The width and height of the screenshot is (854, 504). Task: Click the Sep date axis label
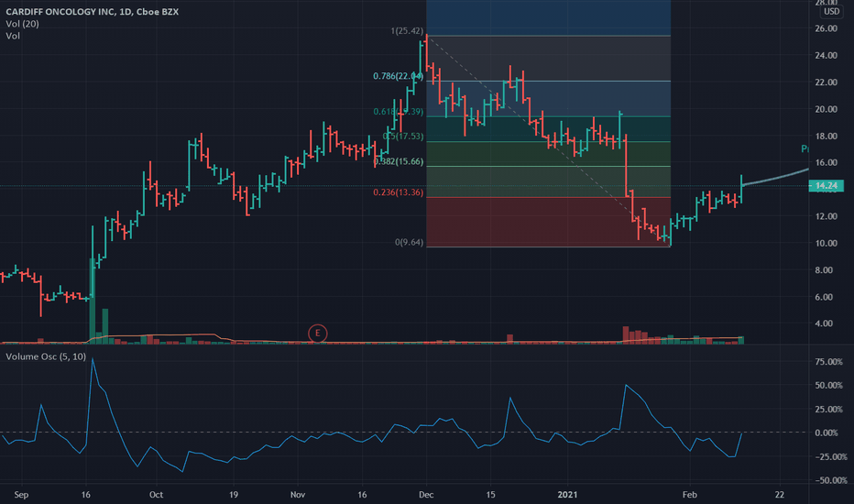point(21,495)
